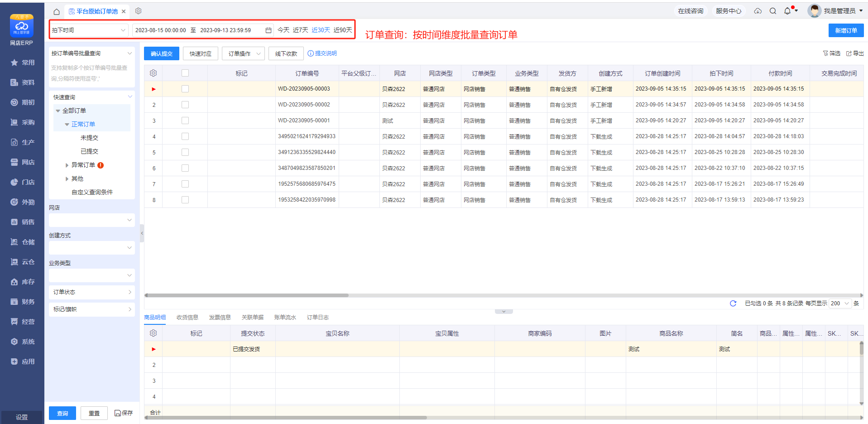The image size is (868, 424).
Task: Toggle the select-all checkbox in table header
Action: click(x=185, y=73)
